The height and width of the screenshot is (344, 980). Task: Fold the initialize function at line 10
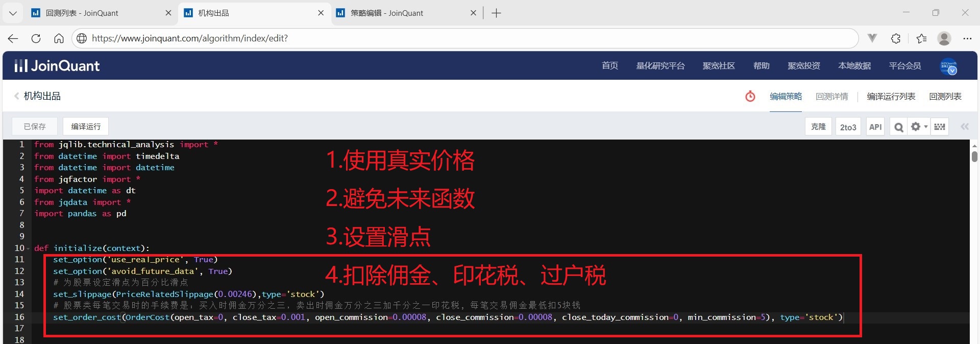(x=28, y=248)
